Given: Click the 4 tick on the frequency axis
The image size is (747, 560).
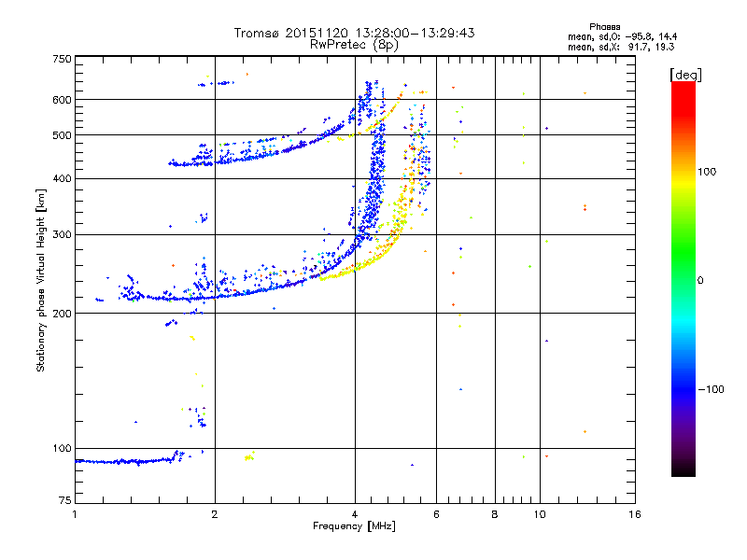Looking at the screenshot, I should click(x=355, y=514).
